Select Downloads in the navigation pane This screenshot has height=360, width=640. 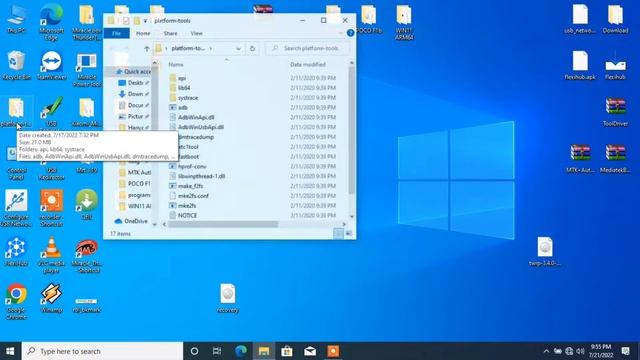point(134,94)
